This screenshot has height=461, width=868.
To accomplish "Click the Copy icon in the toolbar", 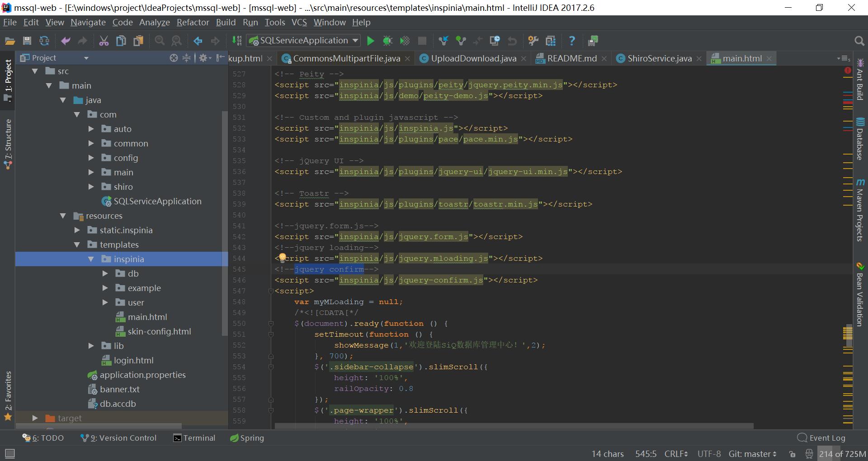I will [x=121, y=41].
